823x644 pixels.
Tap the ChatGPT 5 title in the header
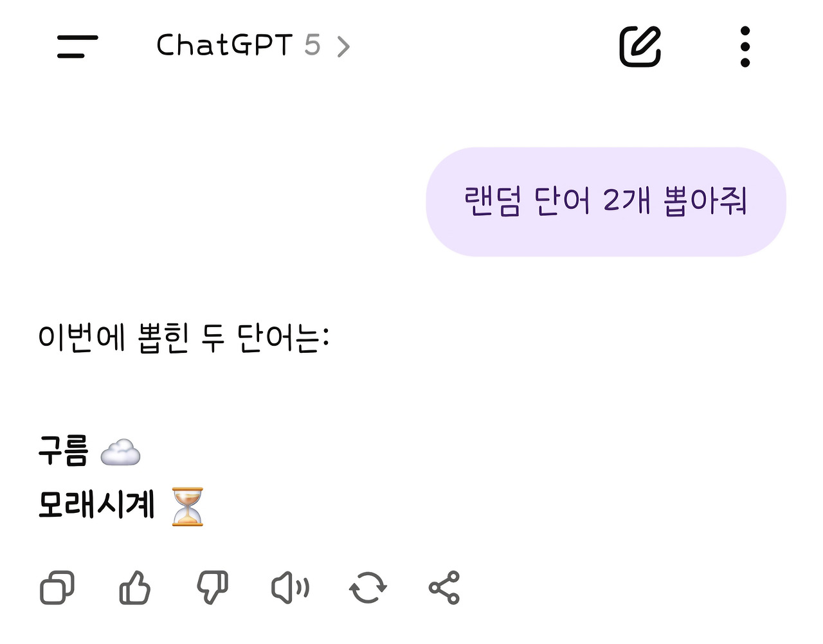click(225, 46)
